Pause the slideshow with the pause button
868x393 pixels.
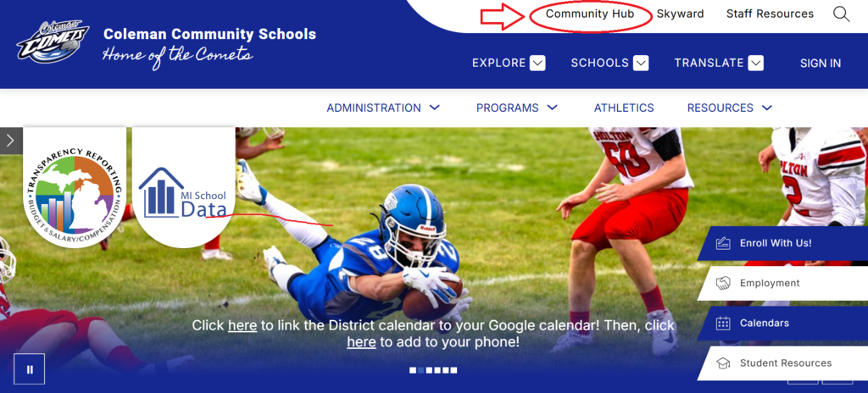[x=30, y=369]
